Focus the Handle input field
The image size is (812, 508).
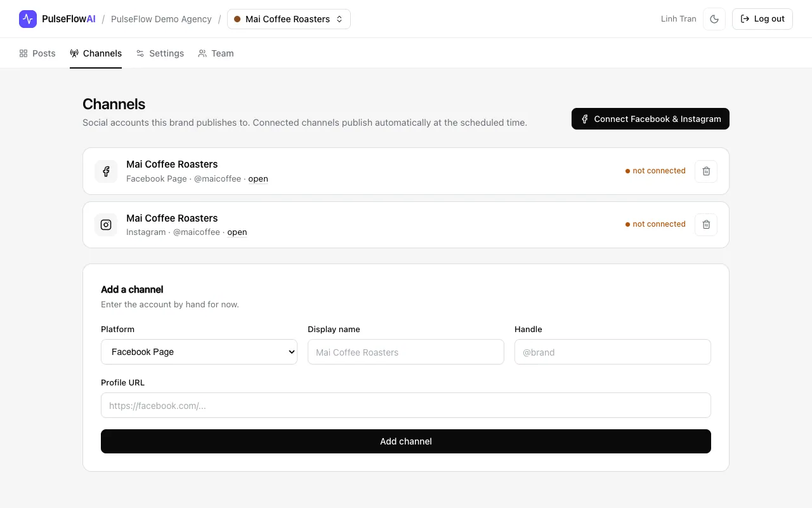click(613, 352)
